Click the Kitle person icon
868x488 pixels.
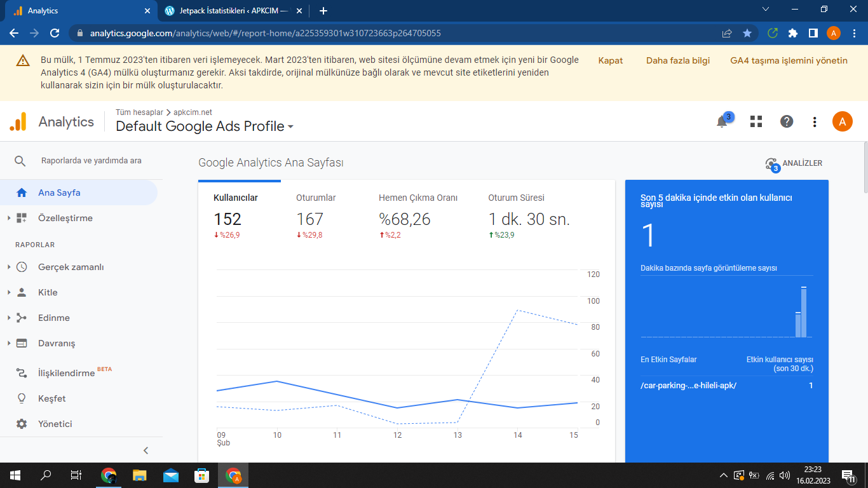tap(22, 292)
